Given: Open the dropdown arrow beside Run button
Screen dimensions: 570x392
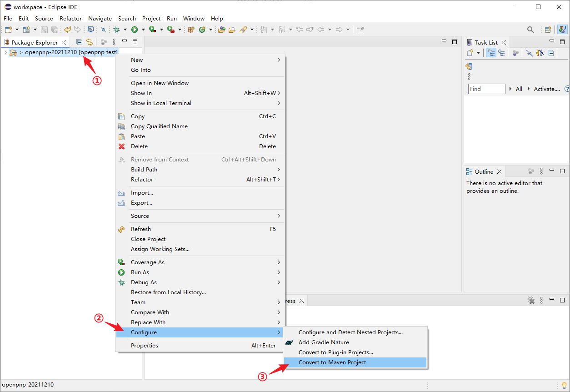Looking at the screenshot, I should [x=143, y=30].
